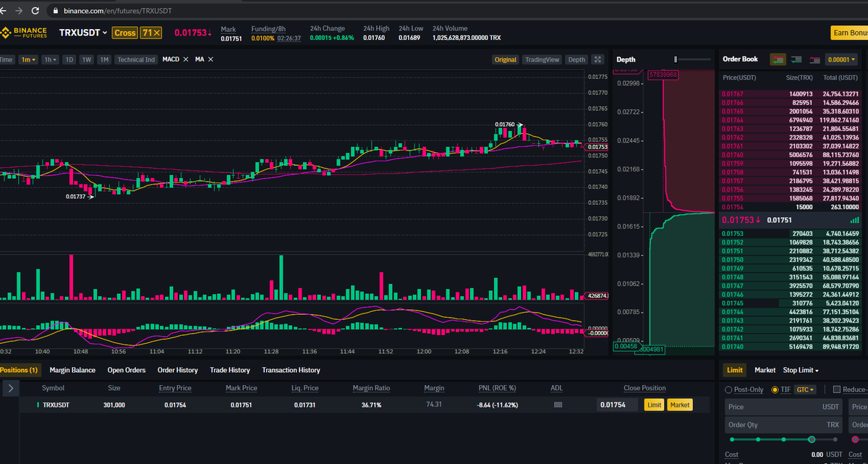Open the 1h interval dropdown
The height and width of the screenshot is (464, 868).
click(51, 59)
